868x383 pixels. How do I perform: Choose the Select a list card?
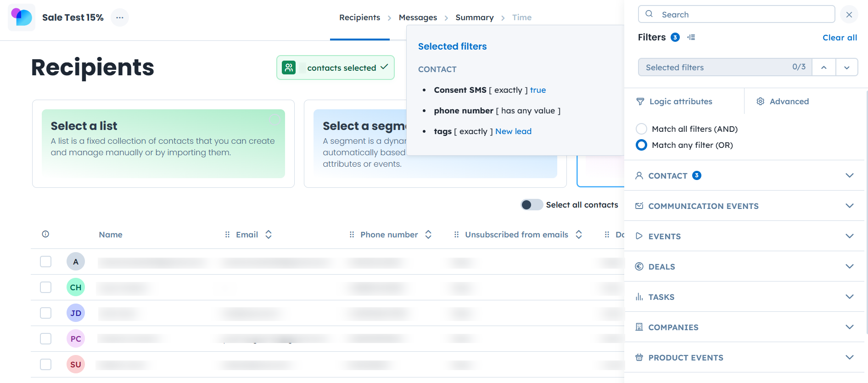(163, 144)
